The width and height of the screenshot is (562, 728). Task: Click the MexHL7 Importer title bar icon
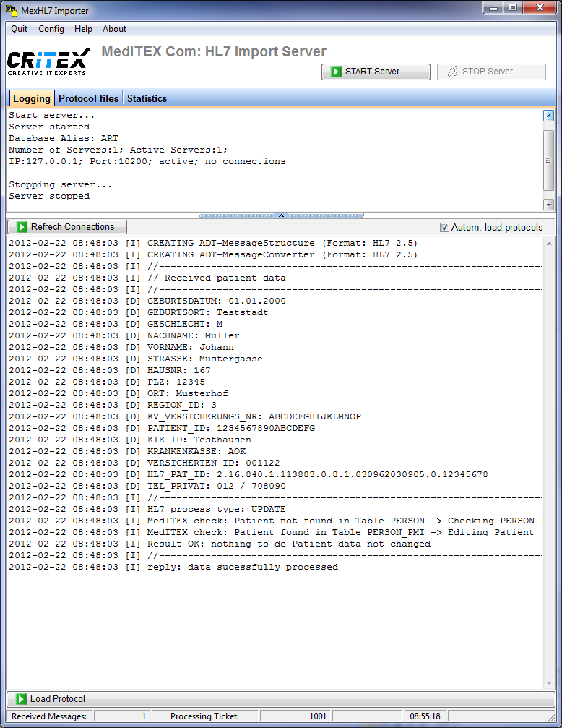click(x=12, y=9)
